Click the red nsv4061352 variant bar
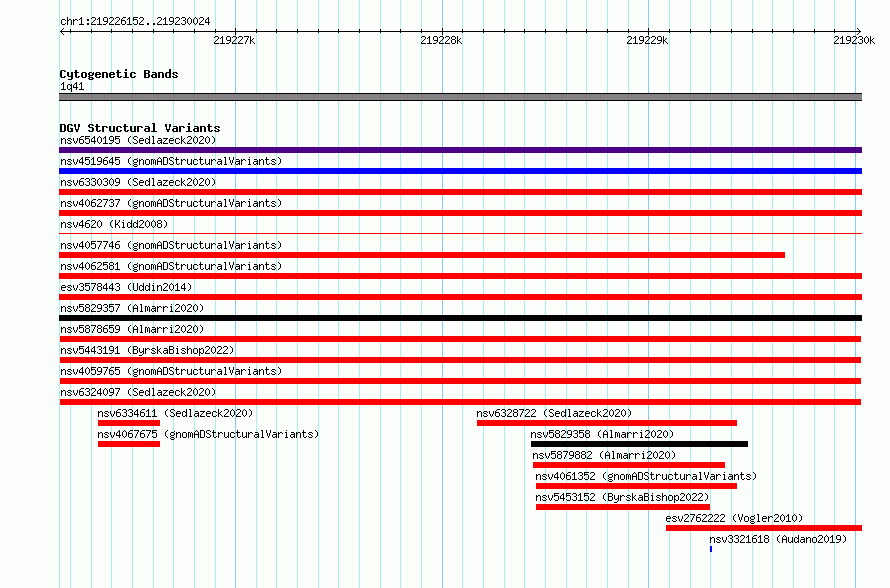 636,486
